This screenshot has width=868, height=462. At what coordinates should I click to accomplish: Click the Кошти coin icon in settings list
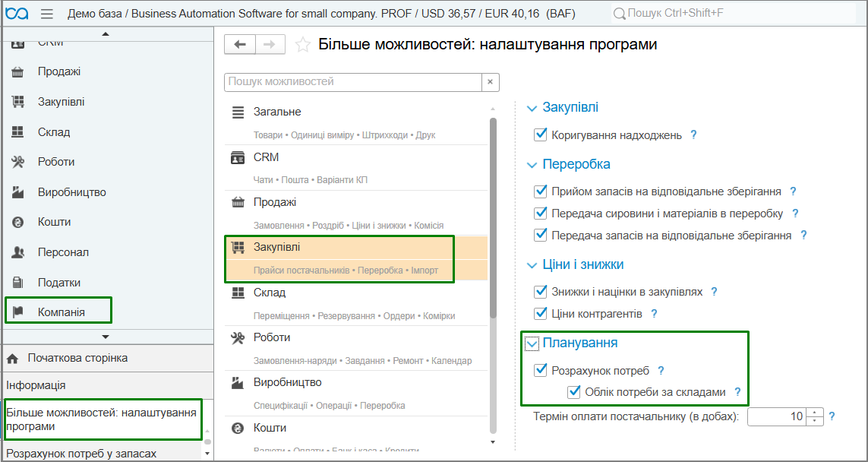point(238,428)
